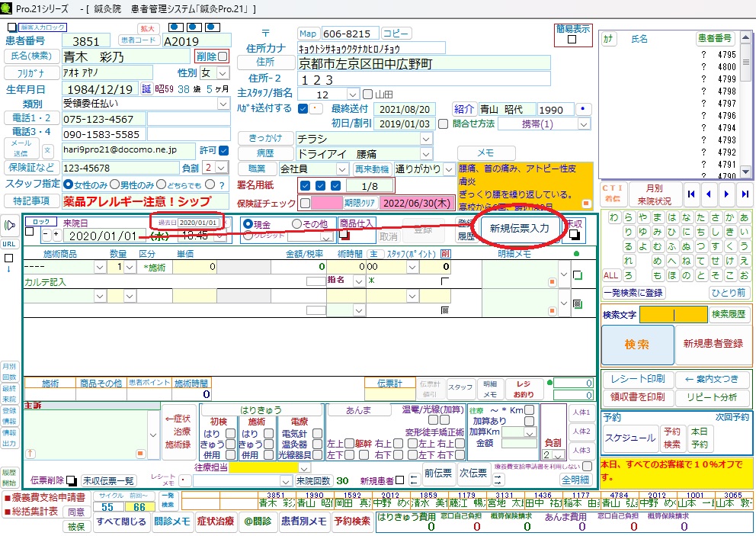Click the minus icon beside the visit date

[46, 235]
